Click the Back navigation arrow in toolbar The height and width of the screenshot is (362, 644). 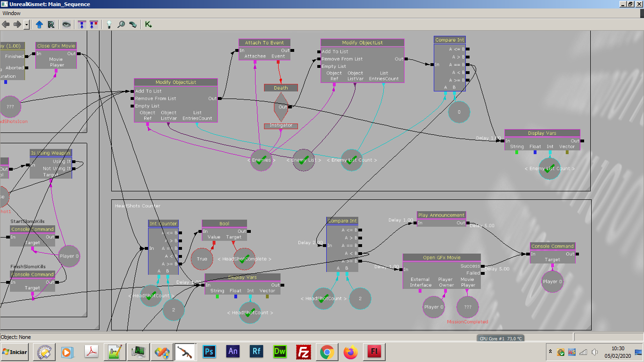(x=6, y=24)
